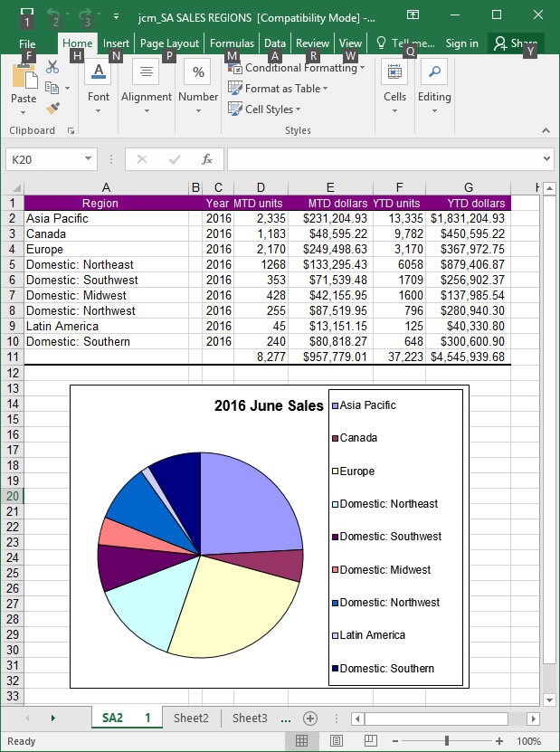Click next sheet navigation arrow
Image resolution: width=560 pixels, height=752 pixels.
pyautogui.click(x=52, y=718)
